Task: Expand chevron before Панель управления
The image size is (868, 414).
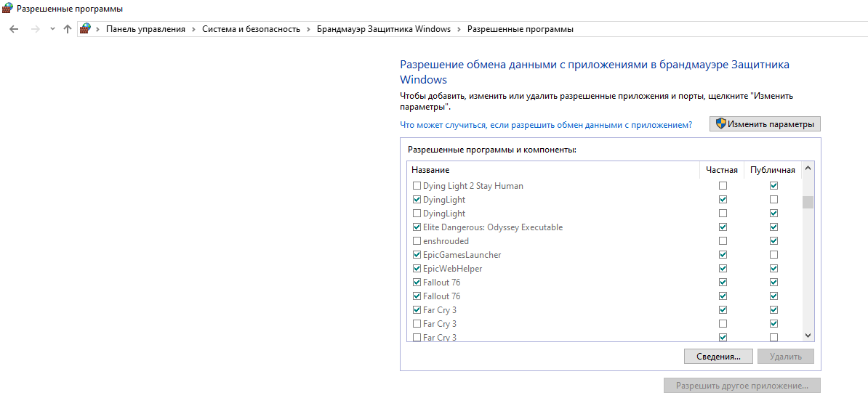Action: click(98, 29)
